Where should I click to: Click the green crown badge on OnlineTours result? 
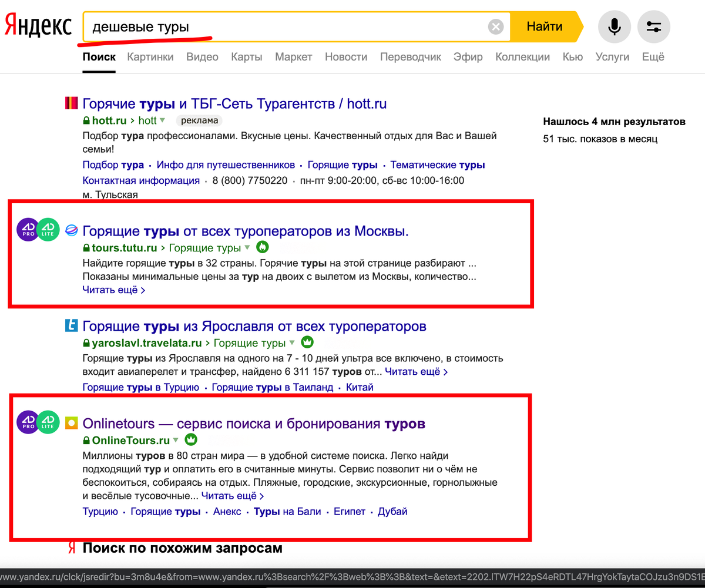click(191, 439)
